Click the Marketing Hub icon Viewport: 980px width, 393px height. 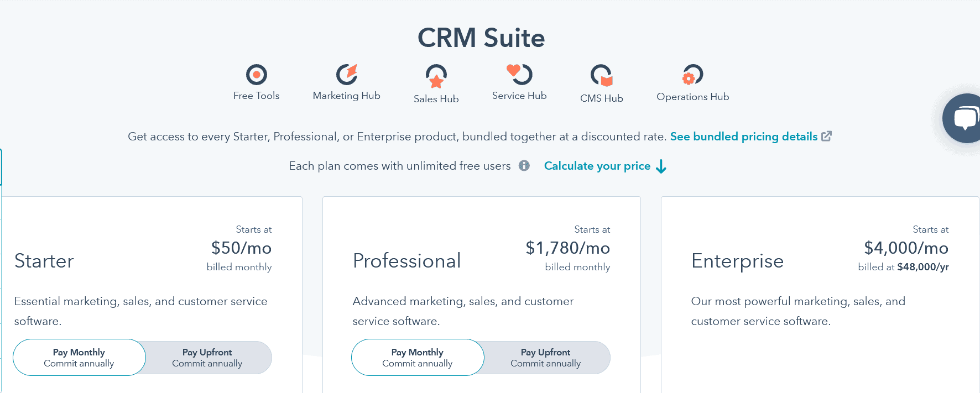pyautogui.click(x=347, y=74)
